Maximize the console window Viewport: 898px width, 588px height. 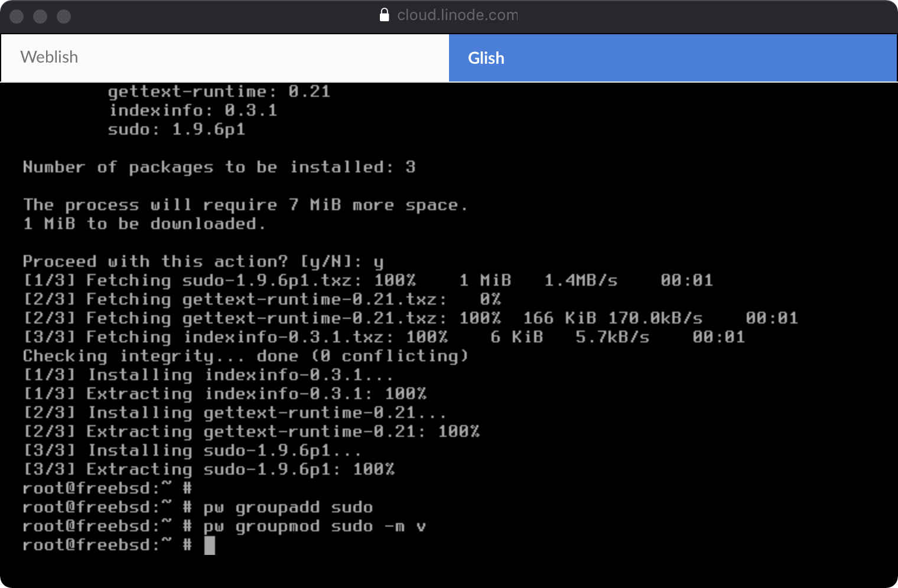(x=64, y=17)
